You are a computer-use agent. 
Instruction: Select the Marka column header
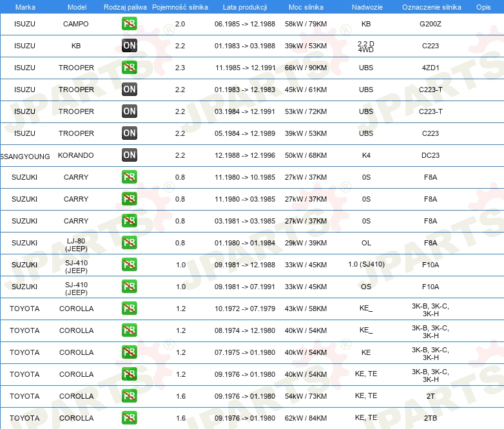[x=25, y=7]
